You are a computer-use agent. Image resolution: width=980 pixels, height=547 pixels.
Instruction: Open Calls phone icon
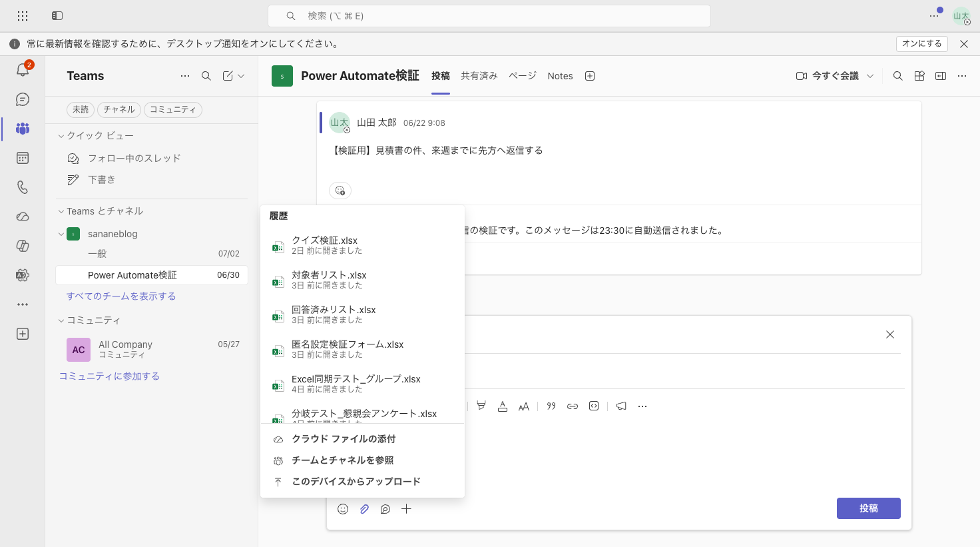tap(23, 187)
